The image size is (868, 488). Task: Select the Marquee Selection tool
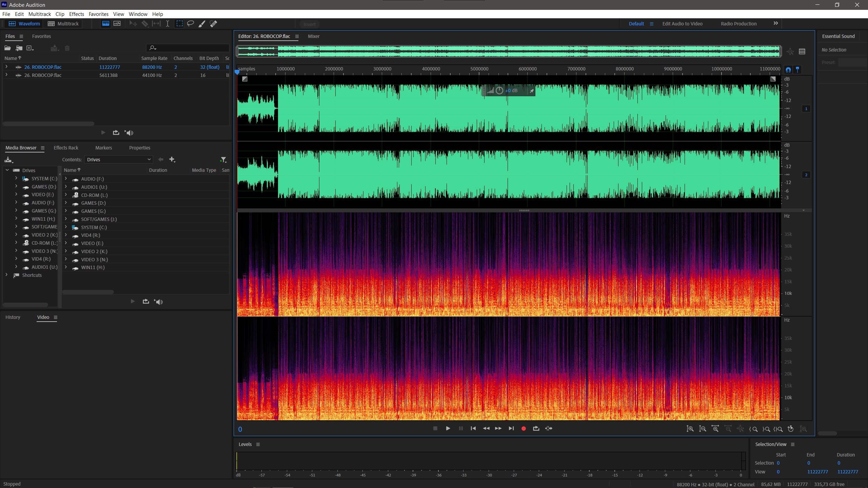click(x=179, y=24)
